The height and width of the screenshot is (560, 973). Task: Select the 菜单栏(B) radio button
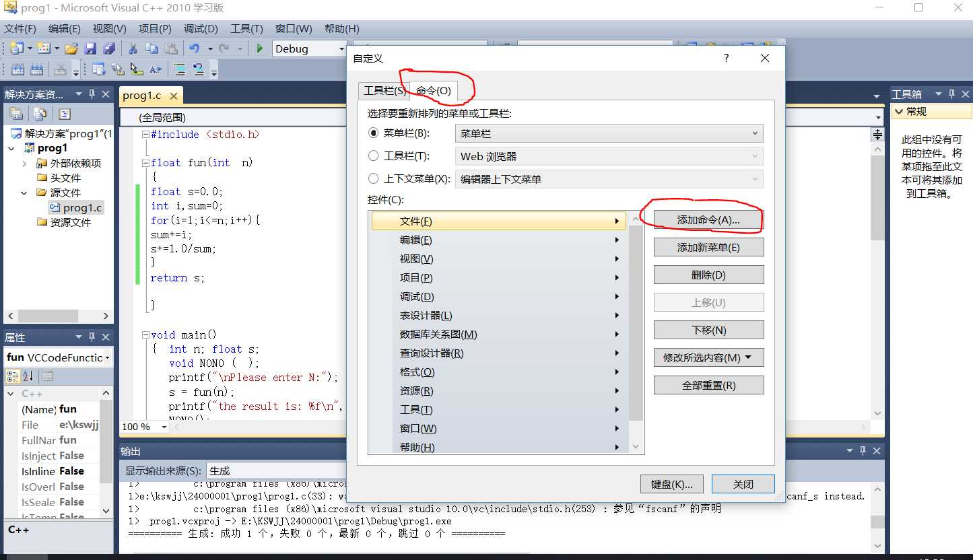tap(374, 133)
